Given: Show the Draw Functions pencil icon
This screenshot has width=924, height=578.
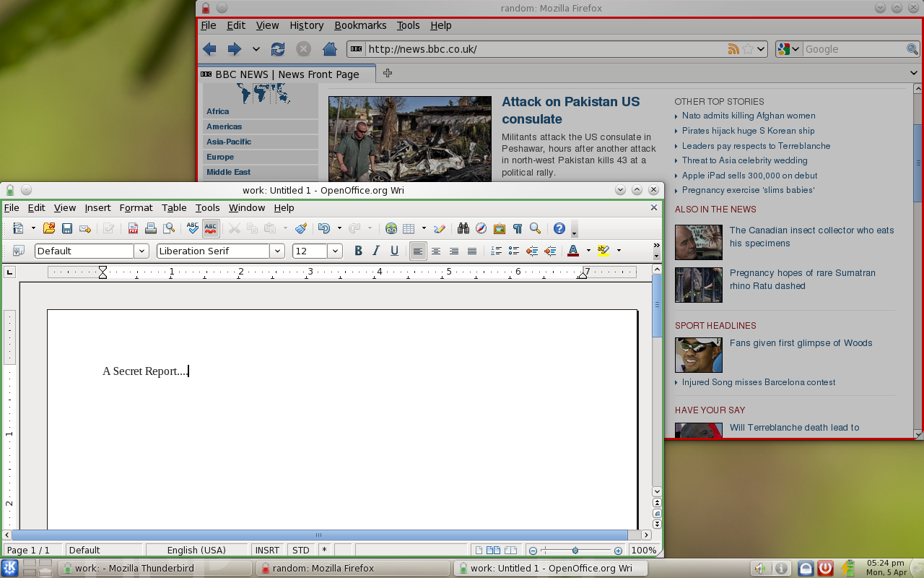Looking at the screenshot, I should pos(440,228).
